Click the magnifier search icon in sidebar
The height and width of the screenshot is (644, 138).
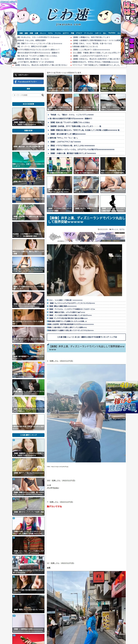click(42, 95)
